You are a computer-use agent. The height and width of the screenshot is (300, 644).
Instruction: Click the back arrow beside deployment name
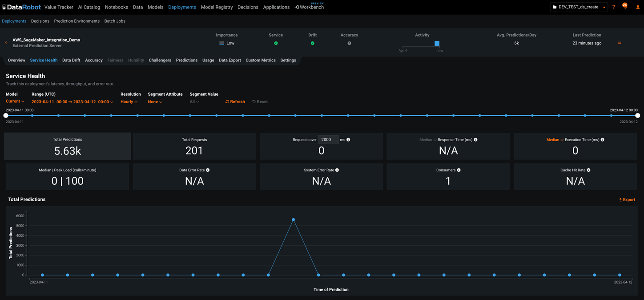(x=6, y=43)
